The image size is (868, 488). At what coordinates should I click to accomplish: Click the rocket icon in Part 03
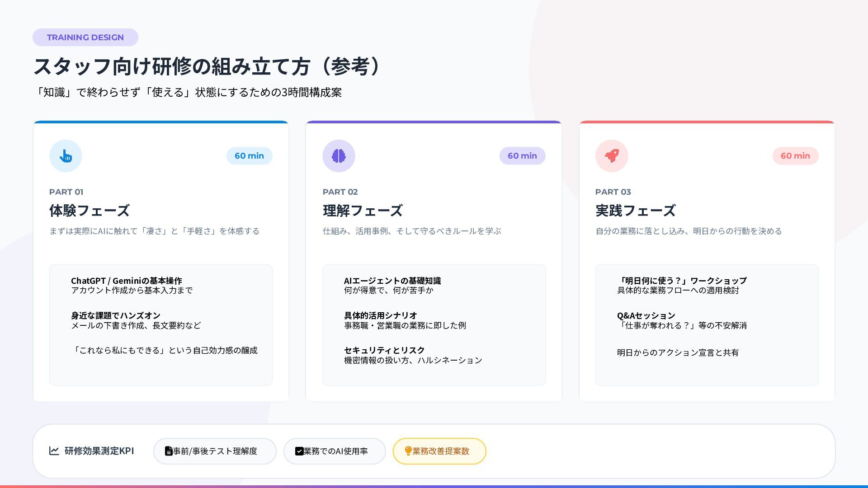point(612,156)
